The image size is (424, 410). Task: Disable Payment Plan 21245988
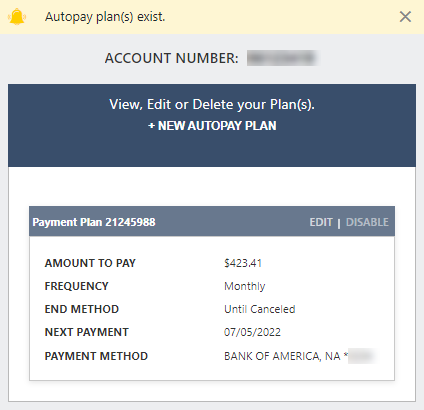[x=367, y=222]
